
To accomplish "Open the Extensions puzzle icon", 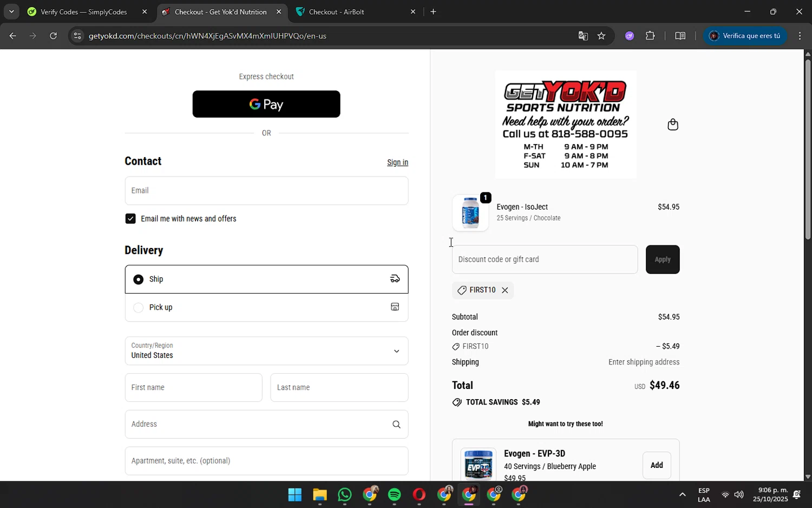I will (650, 36).
